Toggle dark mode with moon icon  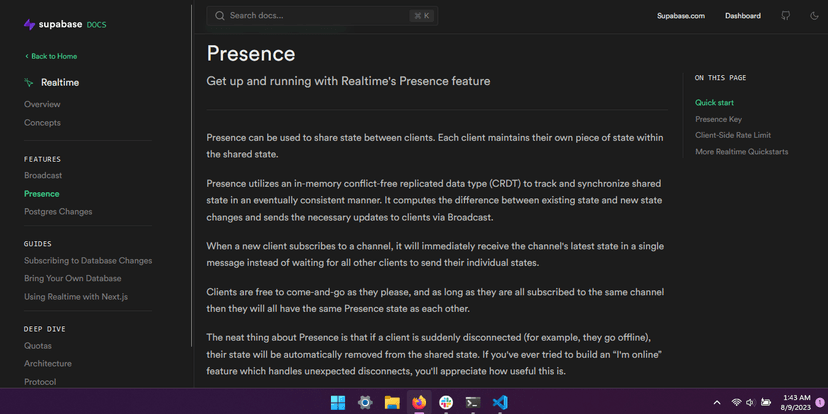click(814, 16)
